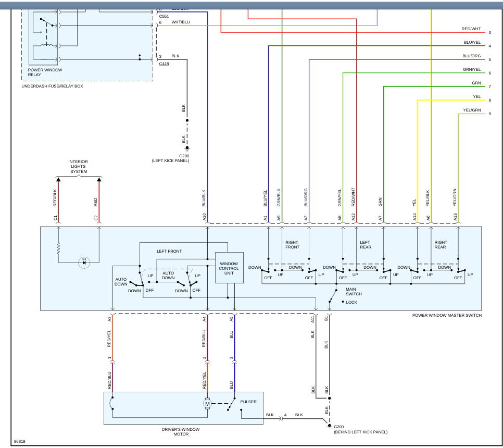Image resolution: width=503 pixels, height=448 pixels.
Task: Click the left front AUTO DOWN switch contact
Action: click(136, 284)
